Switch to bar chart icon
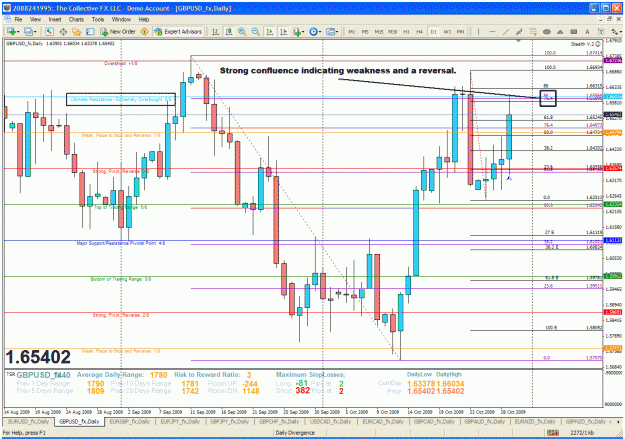The image size is (625, 439). click(215, 31)
